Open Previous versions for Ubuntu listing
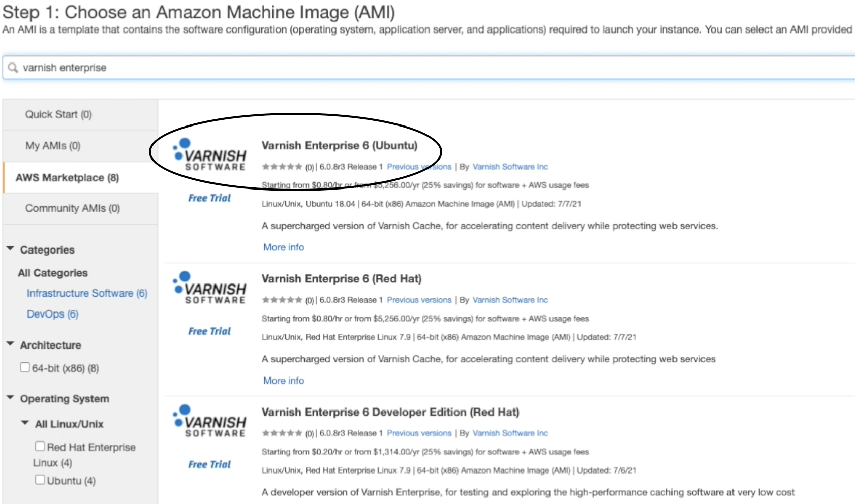855x504 pixels. 419,167
